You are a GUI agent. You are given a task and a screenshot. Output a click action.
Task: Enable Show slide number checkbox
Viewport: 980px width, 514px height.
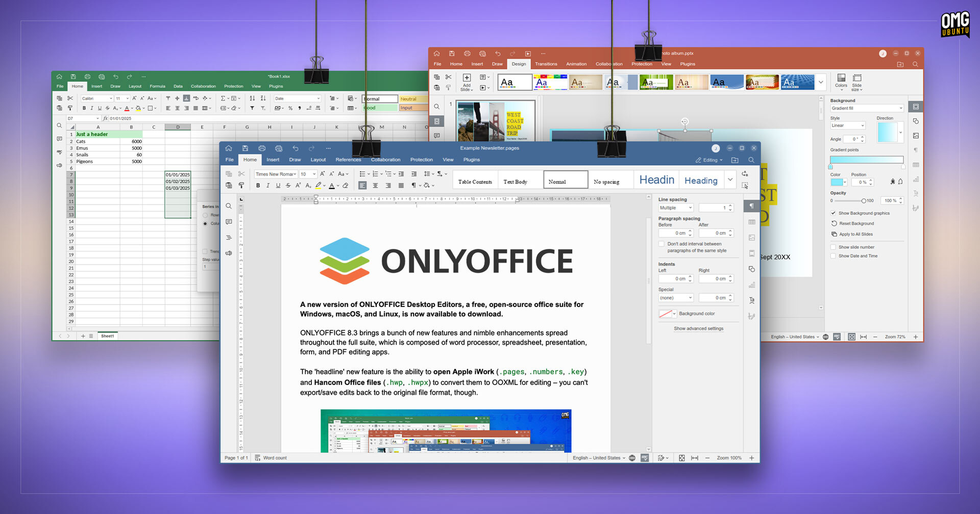tap(834, 247)
